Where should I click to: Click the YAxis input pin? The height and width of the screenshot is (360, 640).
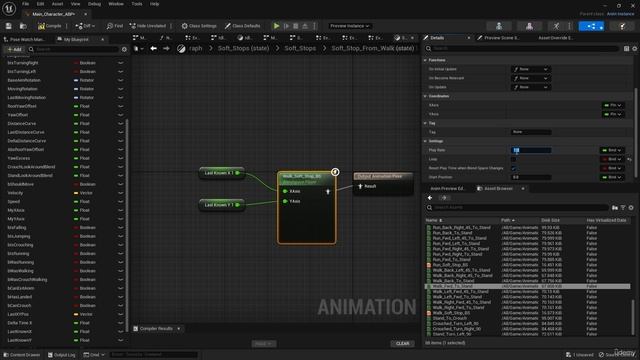(285, 201)
